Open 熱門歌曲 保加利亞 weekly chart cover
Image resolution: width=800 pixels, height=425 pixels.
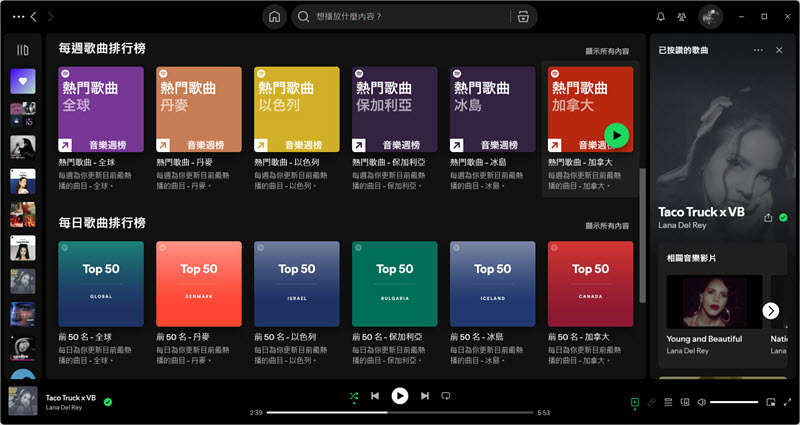[395, 109]
